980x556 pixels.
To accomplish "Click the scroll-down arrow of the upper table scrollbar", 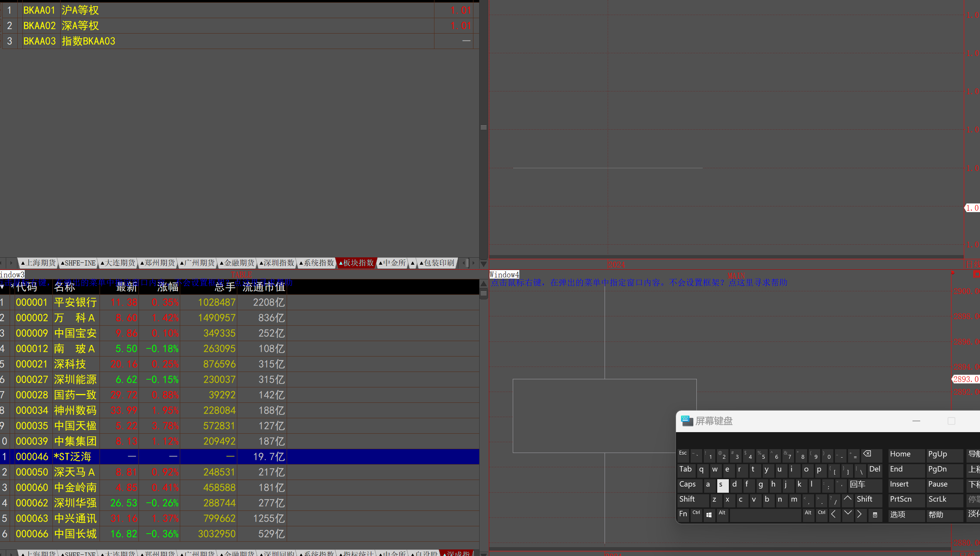I will (483, 264).
